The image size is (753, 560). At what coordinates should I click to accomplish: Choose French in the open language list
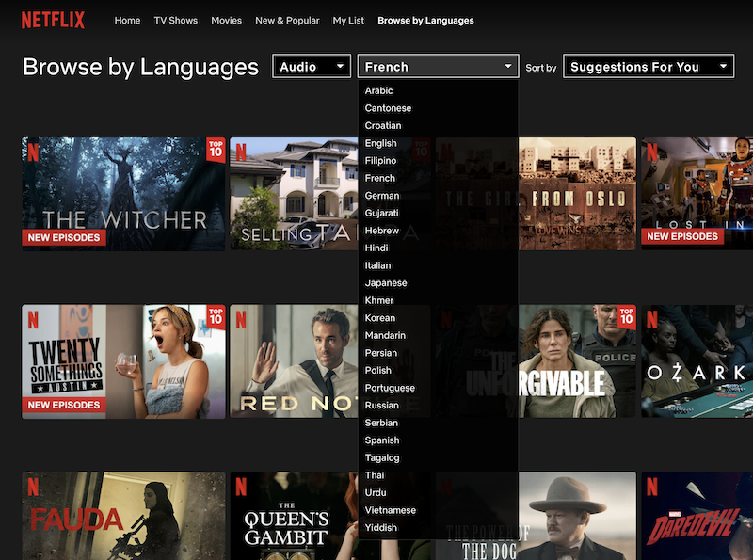click(380, 178)
